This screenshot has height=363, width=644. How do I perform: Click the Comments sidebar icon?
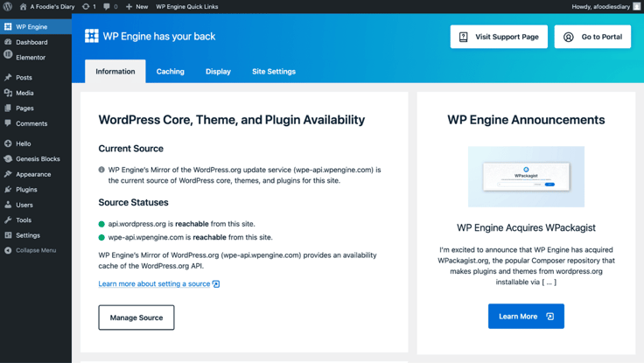pyautogui.click(x=8, y=122)
